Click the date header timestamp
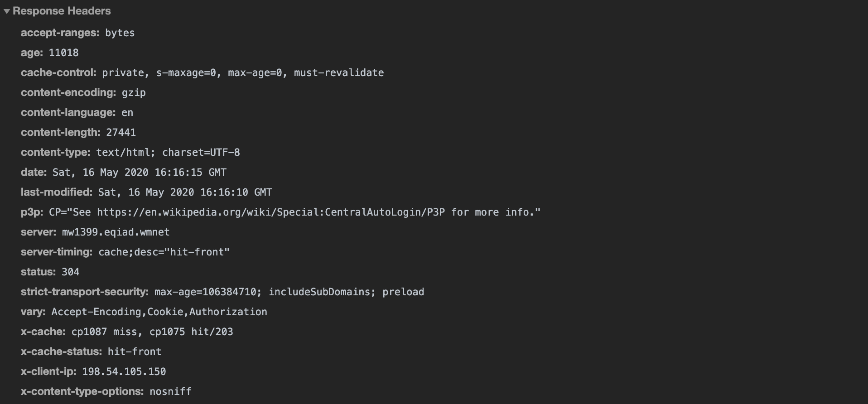This screenshot has width=868, height=404. (x=140, y=173)
